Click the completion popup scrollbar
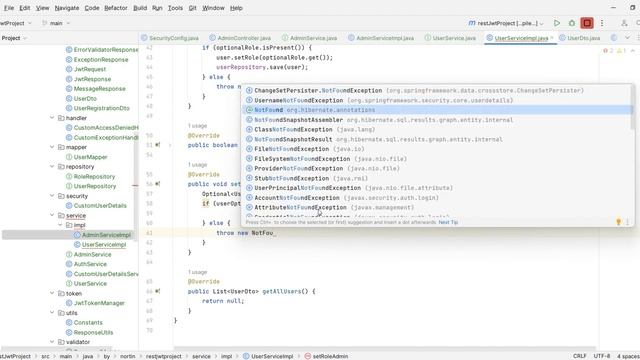The width and height of the screenshot is (640, 360). pos(633,108)
